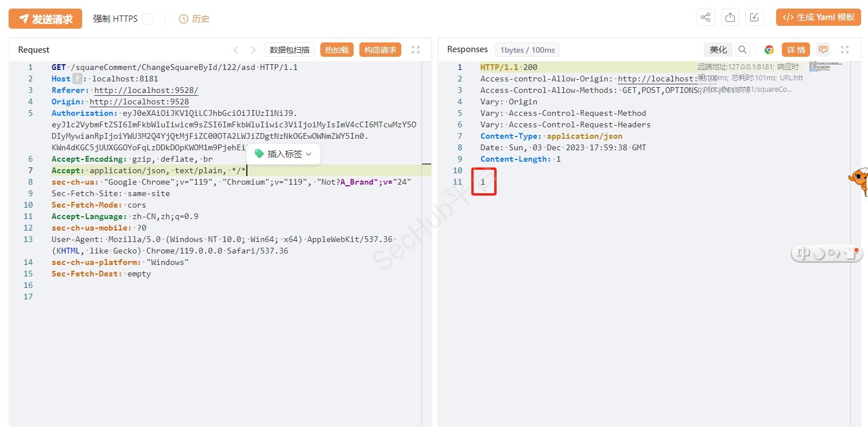The height and width of the screenshot is (433, 868).
Task: Click the share icon in top toolbar
Action: coord(706,17)
